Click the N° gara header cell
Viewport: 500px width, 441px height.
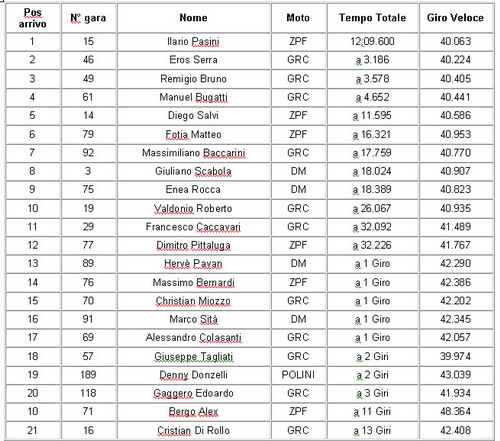[88, 18]
